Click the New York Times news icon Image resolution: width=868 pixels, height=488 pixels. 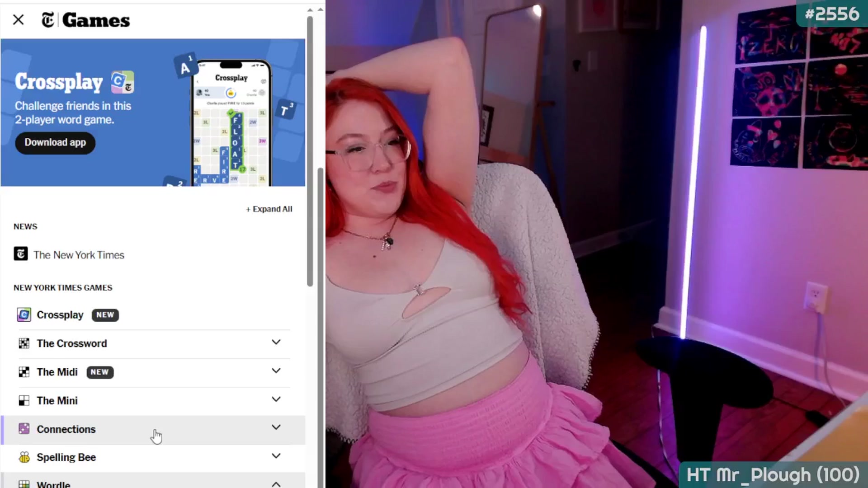(x=21, y=254)
